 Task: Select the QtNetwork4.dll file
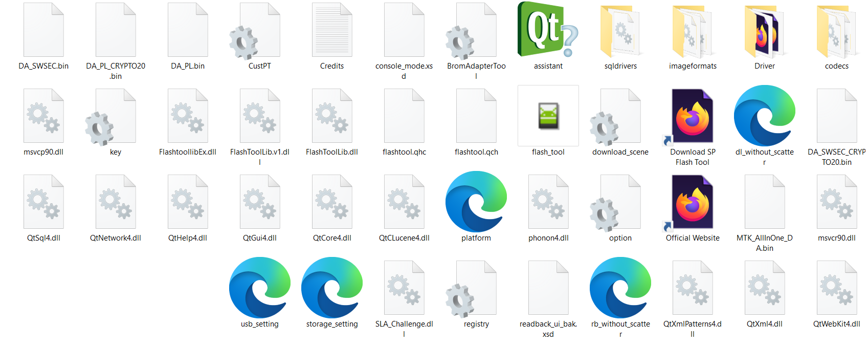116,202
